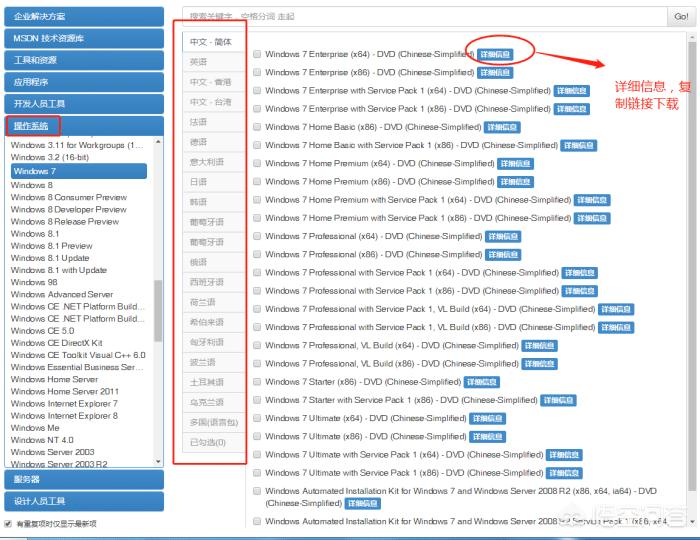Show 详细信息 for Enterprise with SP1 (x64)
The image size is (700, 540).
571,91
